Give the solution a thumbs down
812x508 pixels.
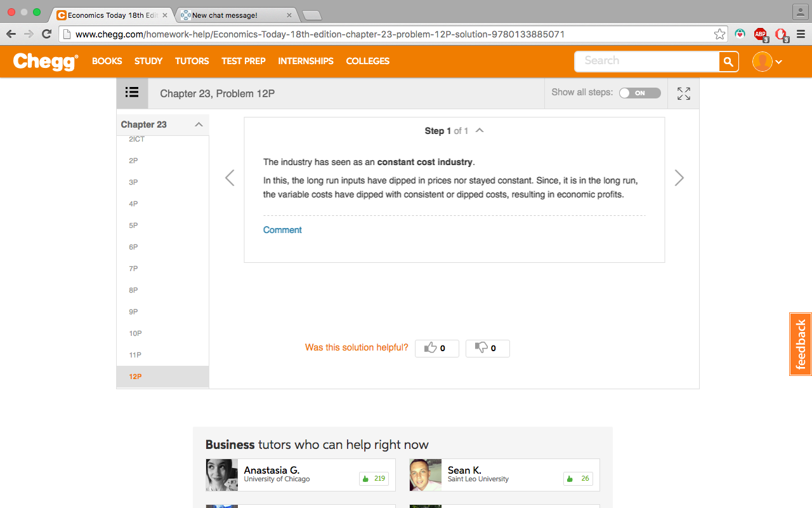click(487, 348)
